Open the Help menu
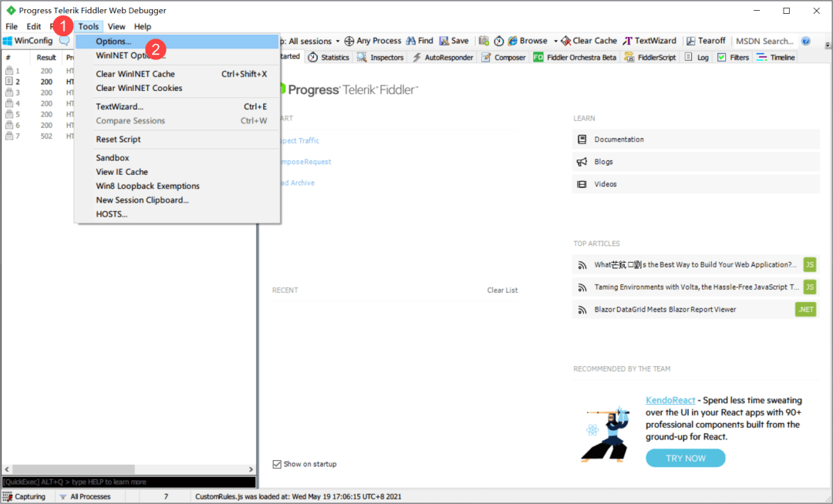The height and width of the screenshot is (504, 833). [x=143, y=26]
